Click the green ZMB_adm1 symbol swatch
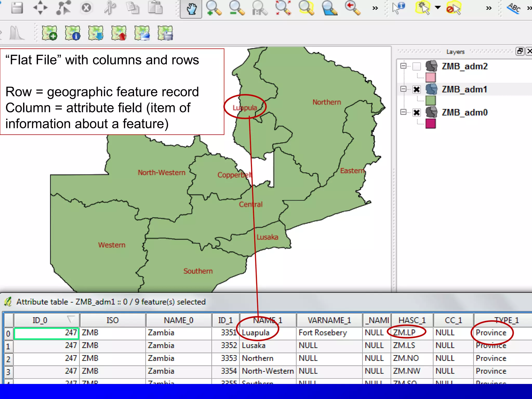Screen dimensions: 532x399 click(x=430, y=101)
